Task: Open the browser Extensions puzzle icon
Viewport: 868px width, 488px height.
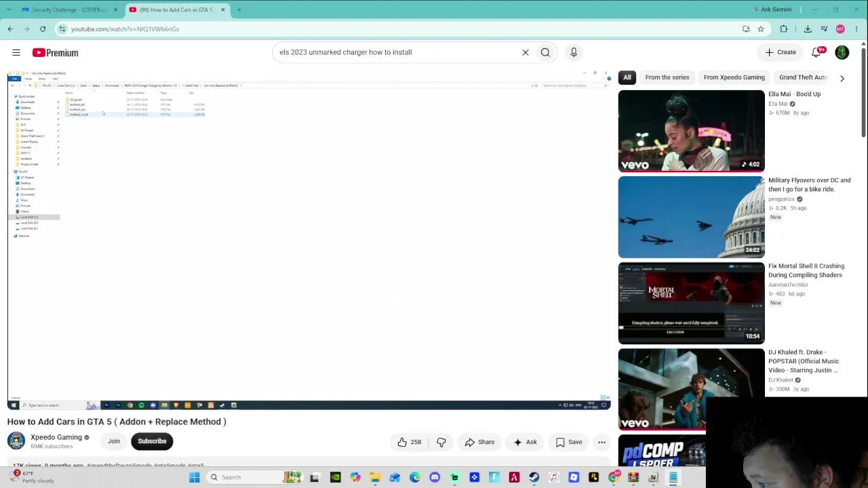Action: (x=784, y=28)
